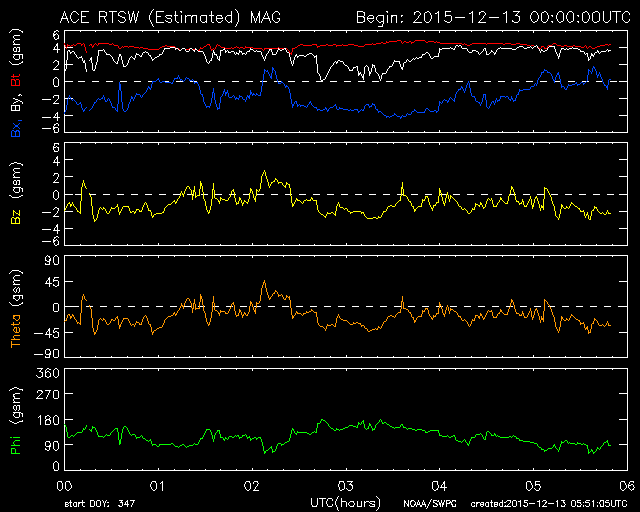The image size is (640, 512).
Task: Click the '01' hour label on the time axis
Action: [158, 486]
